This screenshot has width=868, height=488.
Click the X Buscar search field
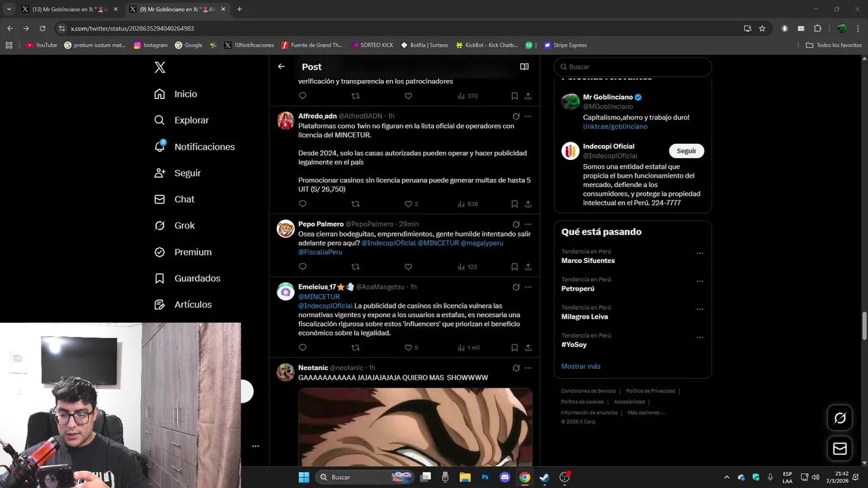coord(633,66)
